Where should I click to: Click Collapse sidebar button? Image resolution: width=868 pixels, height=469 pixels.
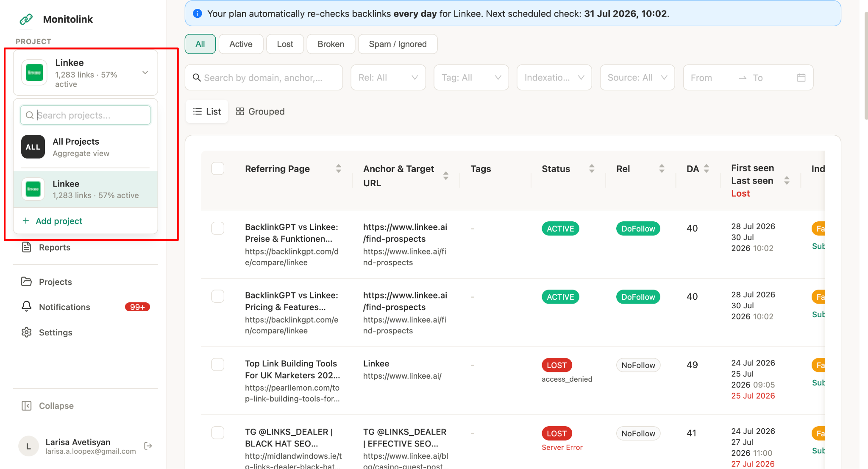click(x=47, y=406)
